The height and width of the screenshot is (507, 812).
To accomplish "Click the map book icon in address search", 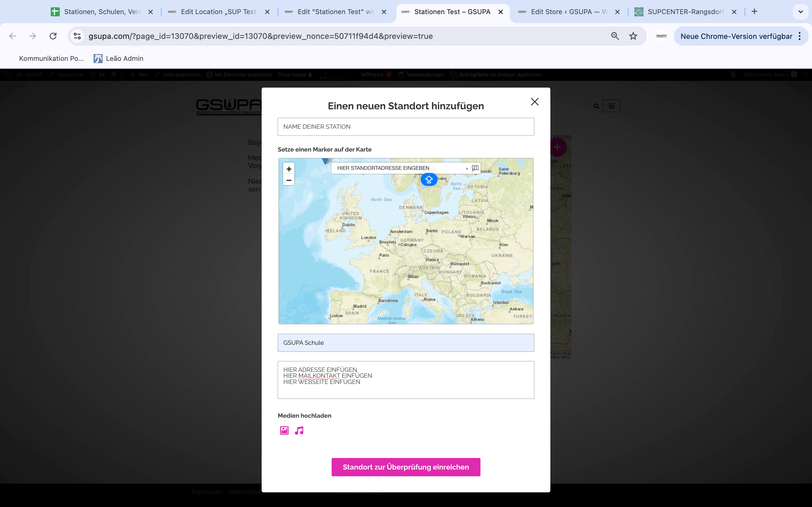I will point(475,168).
